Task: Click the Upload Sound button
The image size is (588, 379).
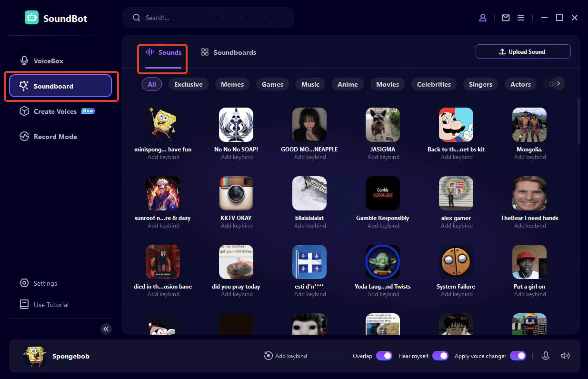Action: pos(523,51)
